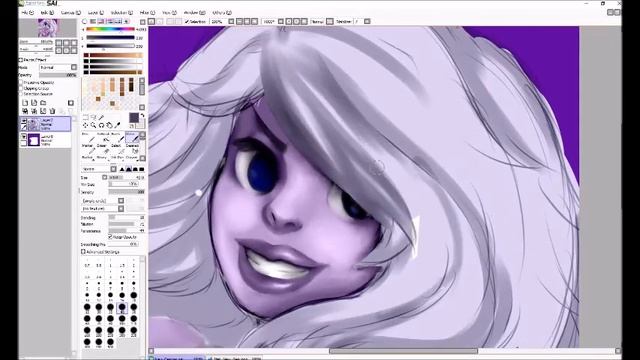The width and height of the screenshot is (640, 360).
Task: Select the eyedropper color picker tool
Action: (118, 125)
